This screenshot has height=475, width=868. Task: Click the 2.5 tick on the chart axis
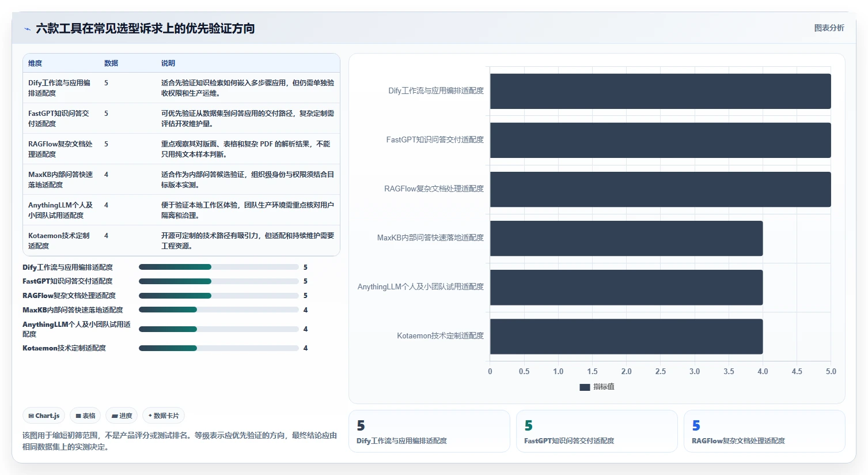click(x=661, y=372)
